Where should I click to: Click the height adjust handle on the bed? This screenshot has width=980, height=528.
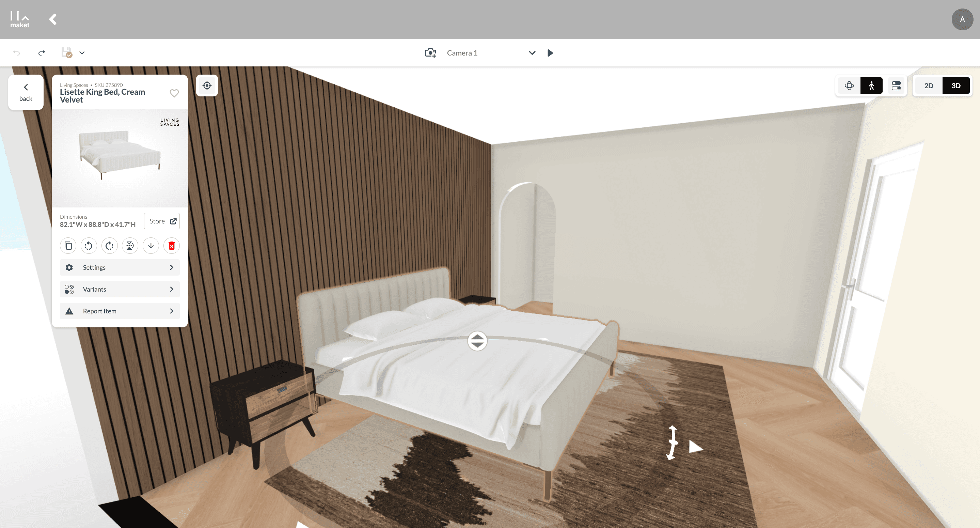tap(477, 340)
